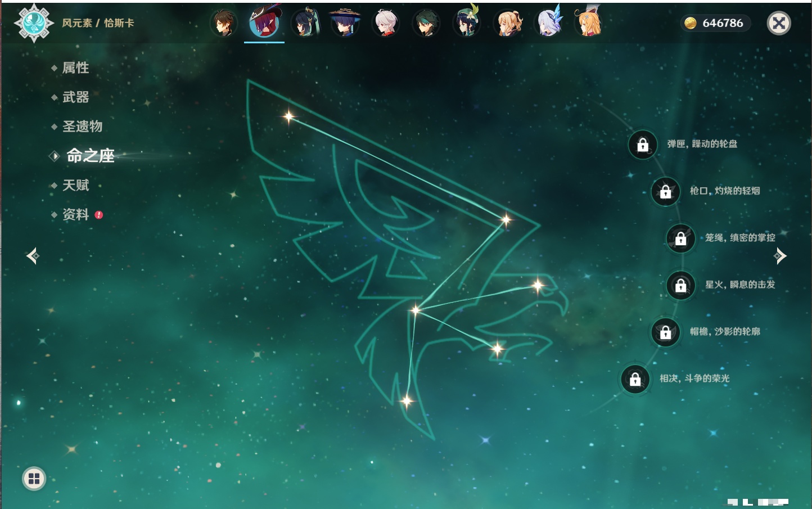
Task: Switch to Xianyun's character portrait
Action: click(x=305, y=24)
